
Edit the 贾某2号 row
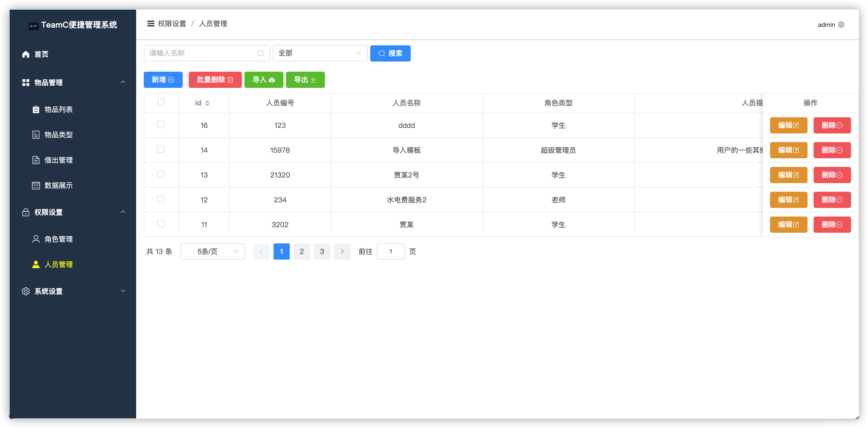(x=789, y=175)
